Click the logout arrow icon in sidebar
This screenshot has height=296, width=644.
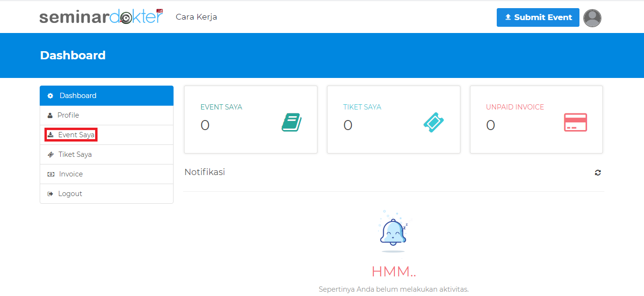click(50, 194)
